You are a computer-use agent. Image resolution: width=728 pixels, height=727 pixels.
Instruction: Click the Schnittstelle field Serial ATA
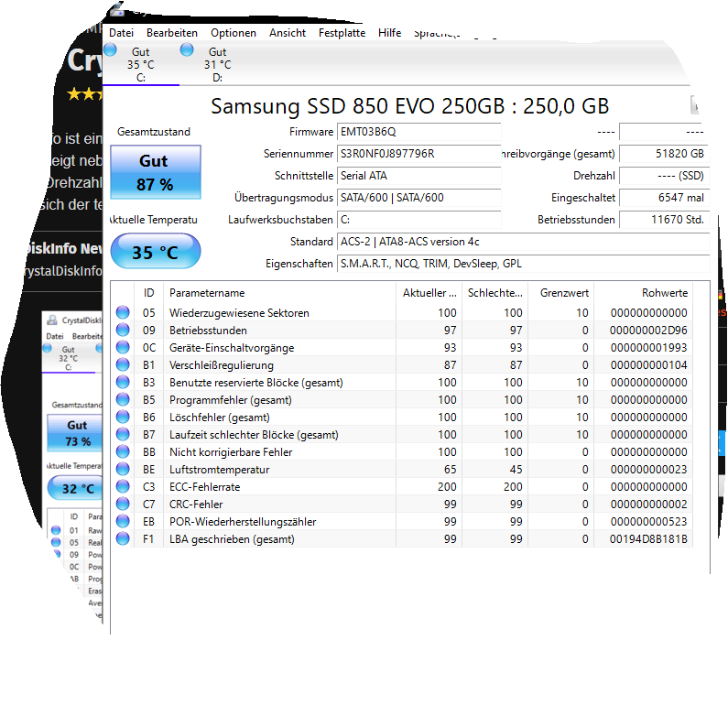tap(418, 176)
